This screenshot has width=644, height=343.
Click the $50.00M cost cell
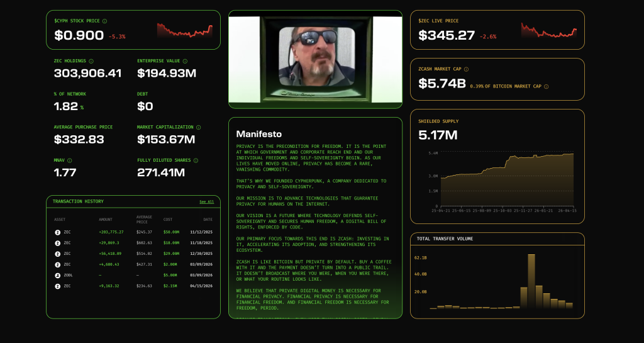pos(171,232)
